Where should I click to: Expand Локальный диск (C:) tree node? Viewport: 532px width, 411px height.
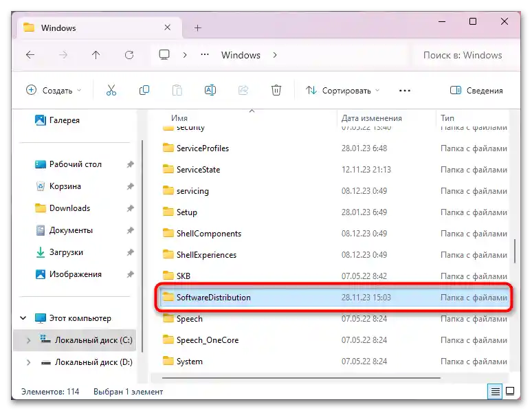coord(28,340)
